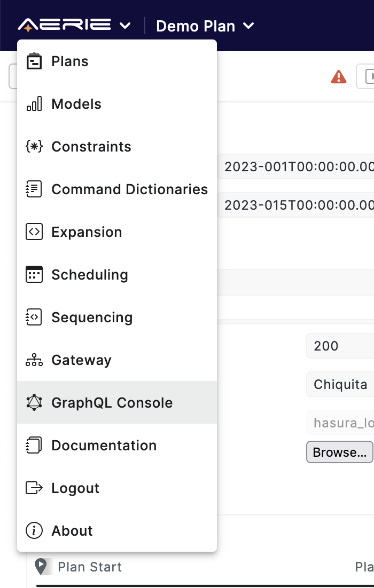Open the Demo Plan dropdown
Viewport: 374px width, 588px height.
pyautogui.click(x=205, y=25)
